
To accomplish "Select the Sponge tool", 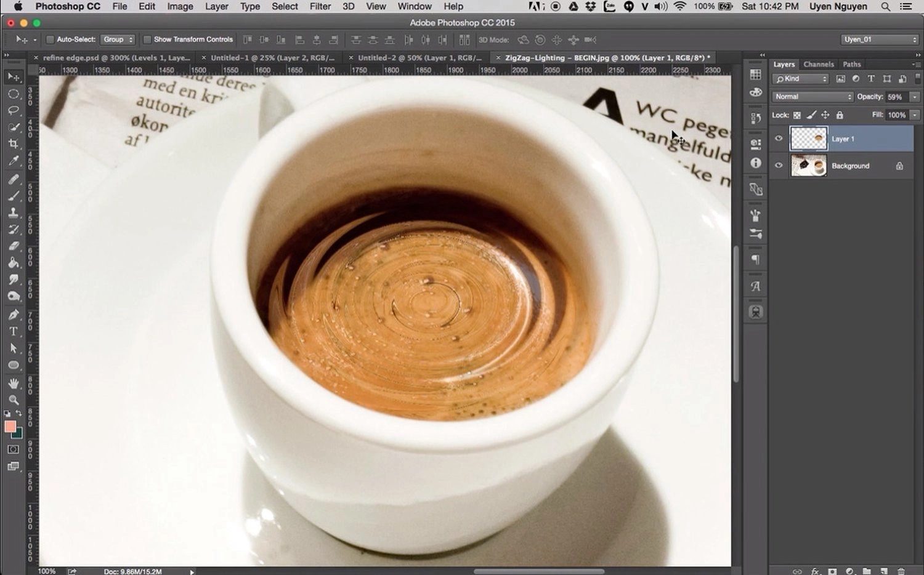I will pyautogui.click(x=13, y=296).
